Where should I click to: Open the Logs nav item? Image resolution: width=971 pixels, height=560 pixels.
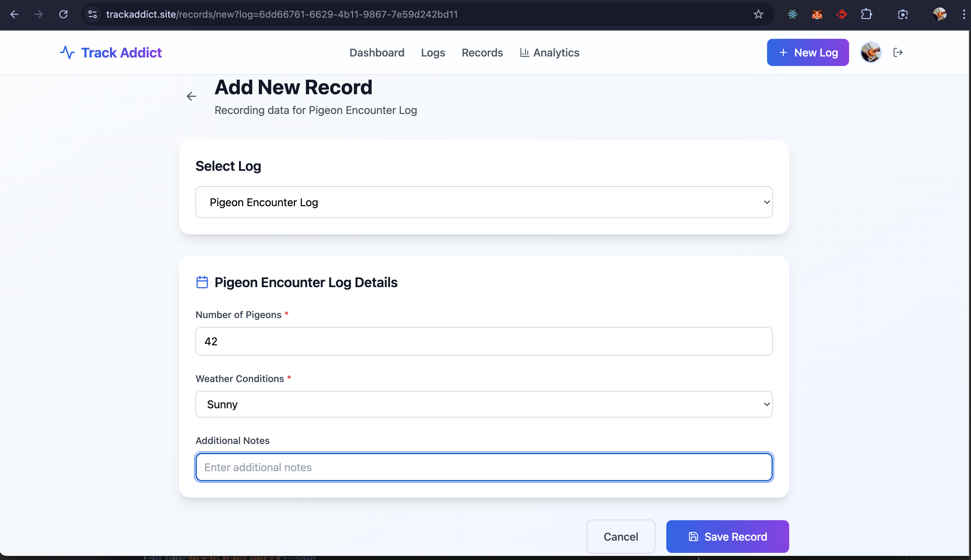[x=433, y=53]
